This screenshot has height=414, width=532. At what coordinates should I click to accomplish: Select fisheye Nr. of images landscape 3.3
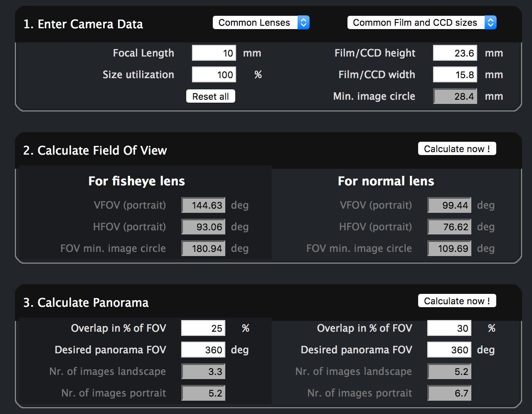click(203, 372)
